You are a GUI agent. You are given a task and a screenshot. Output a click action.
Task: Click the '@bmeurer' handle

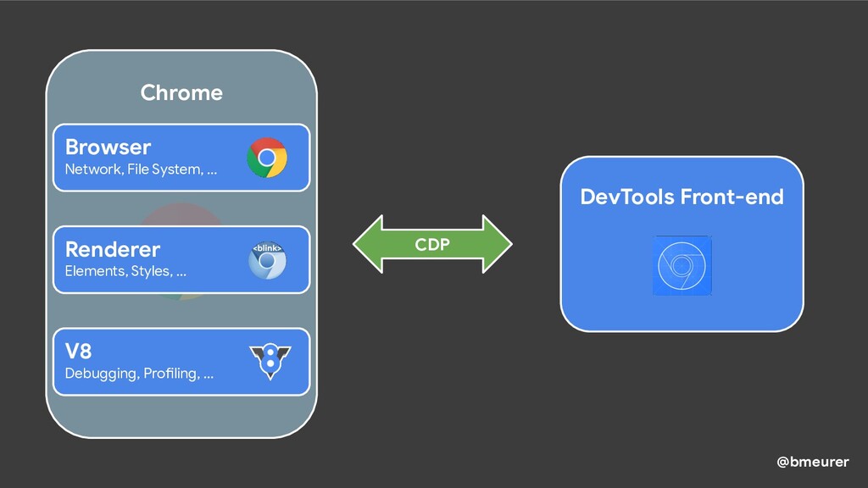coord(813,462)
